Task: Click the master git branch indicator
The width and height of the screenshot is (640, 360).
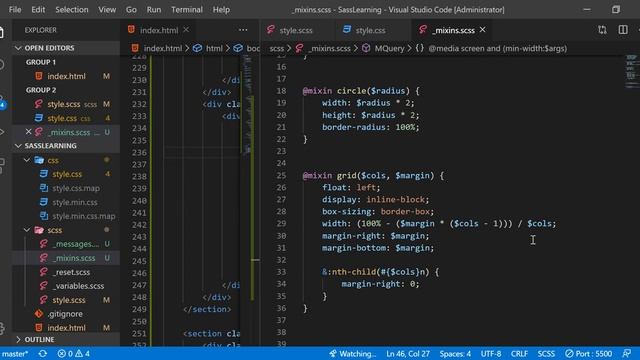Action: tap(15, 354)
